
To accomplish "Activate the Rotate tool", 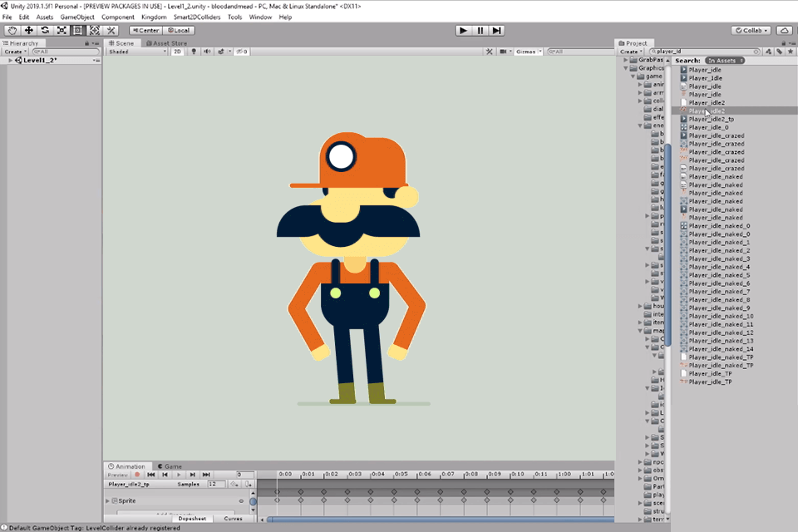I will (45, 30).
